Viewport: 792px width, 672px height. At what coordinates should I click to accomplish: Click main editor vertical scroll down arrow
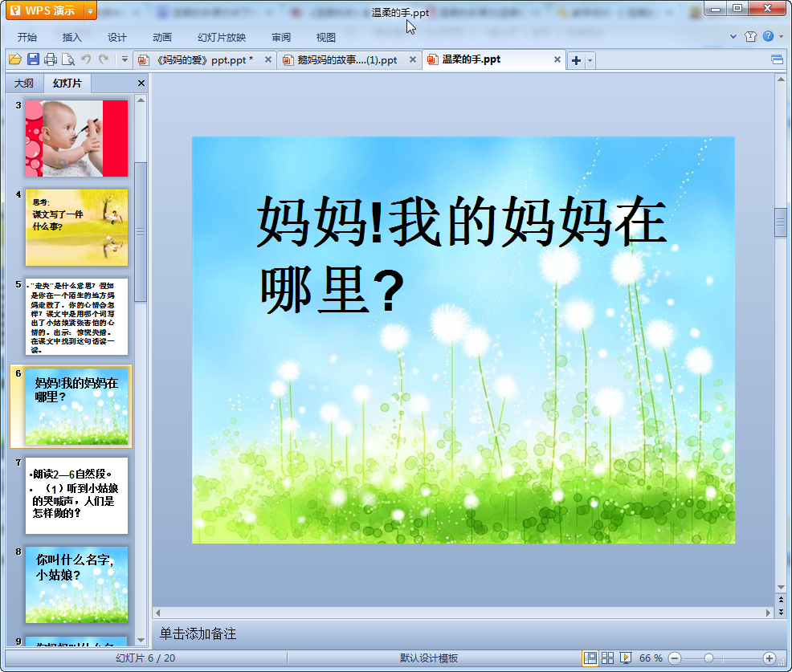(781, 587)
